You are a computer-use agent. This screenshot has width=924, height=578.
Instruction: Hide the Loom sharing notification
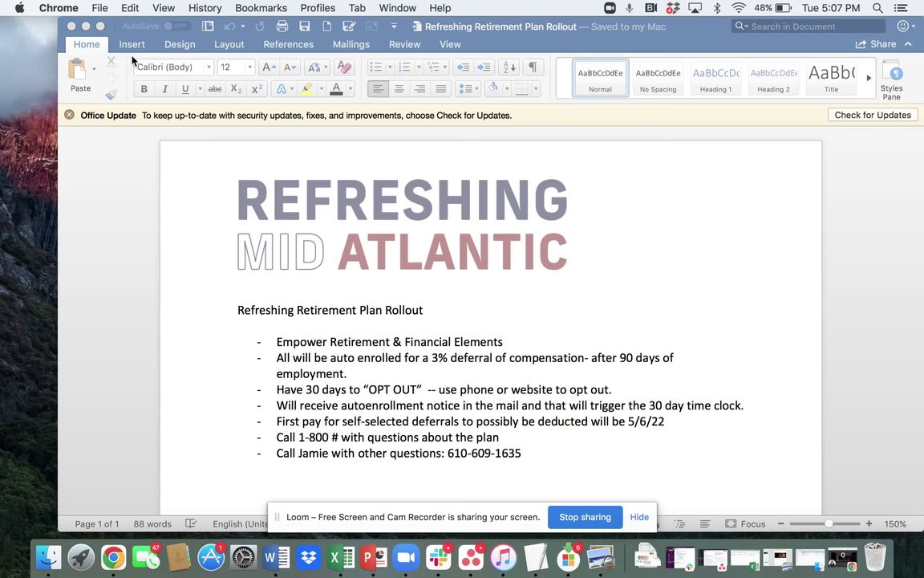pyautogui.click(x=639, y=517)
